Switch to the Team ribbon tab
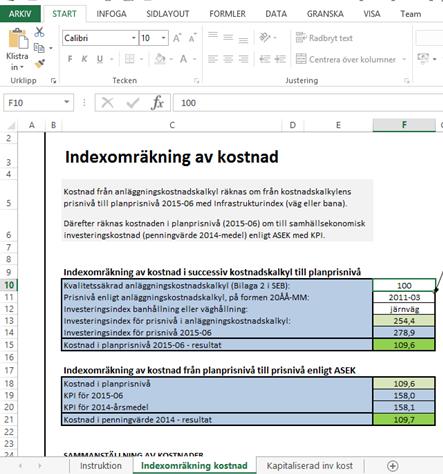The width and height of the screenshot is (443, 474). 411,14
